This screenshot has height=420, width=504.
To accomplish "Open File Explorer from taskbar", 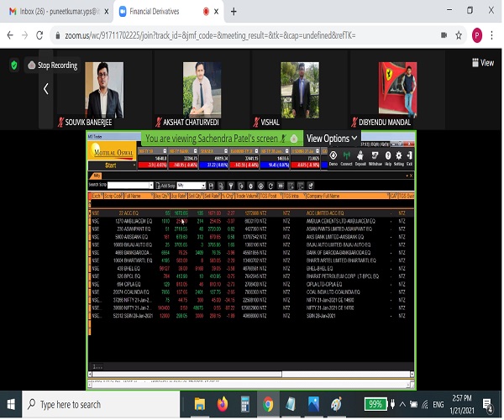I will pyautogui.click(x=200, y=404).
